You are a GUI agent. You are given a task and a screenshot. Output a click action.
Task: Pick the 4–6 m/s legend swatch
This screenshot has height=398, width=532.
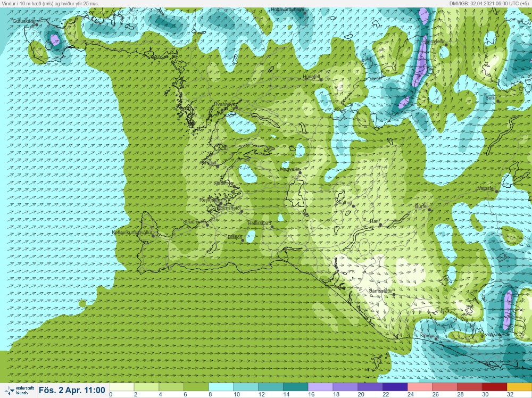tap(171, 387)
